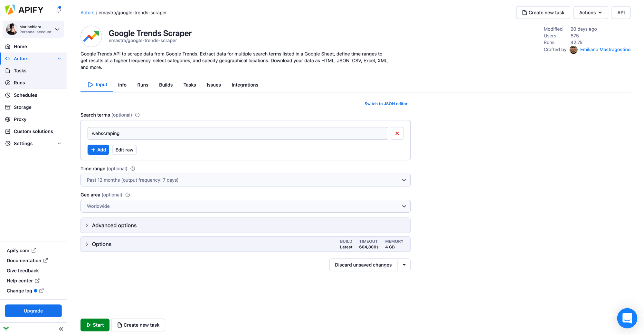Open the Time range dropdown
The width and height of the screenshot is (644, 335).
[x=245, y=180]
